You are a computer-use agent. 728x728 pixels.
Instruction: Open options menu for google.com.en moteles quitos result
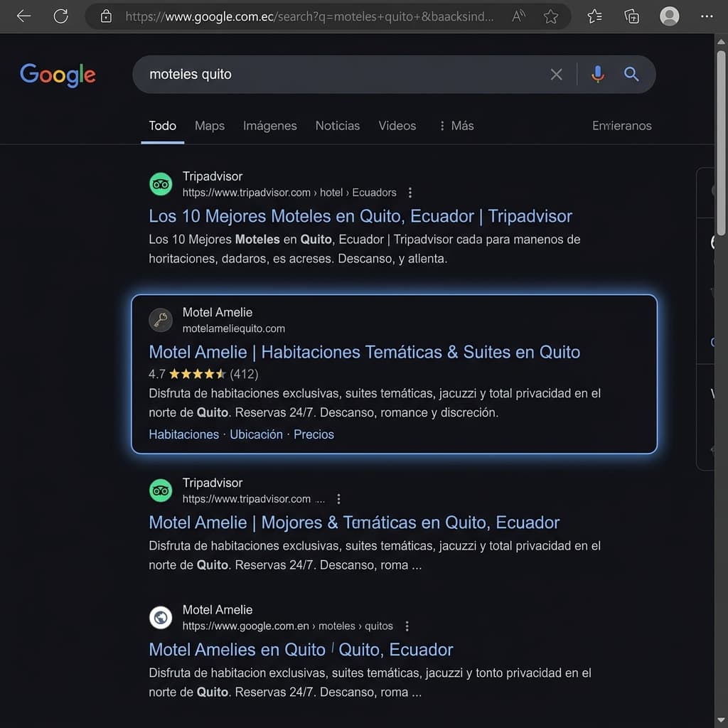407,626
